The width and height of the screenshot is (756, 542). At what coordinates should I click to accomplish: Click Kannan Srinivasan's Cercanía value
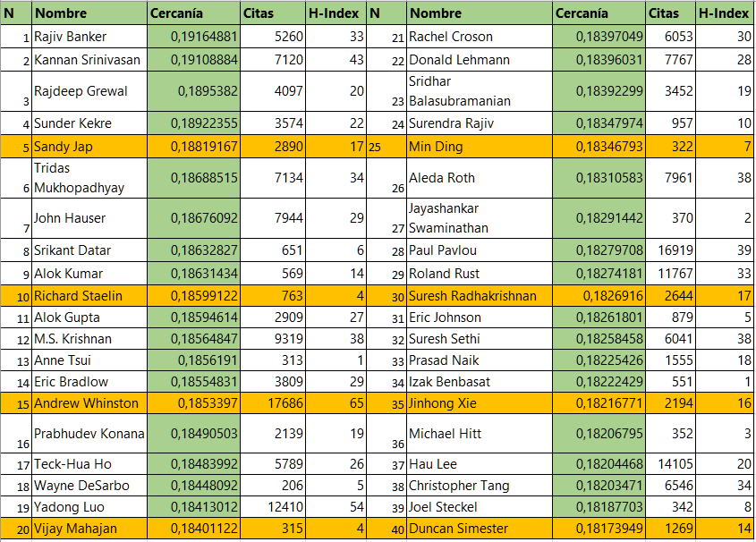click(193, 60)
